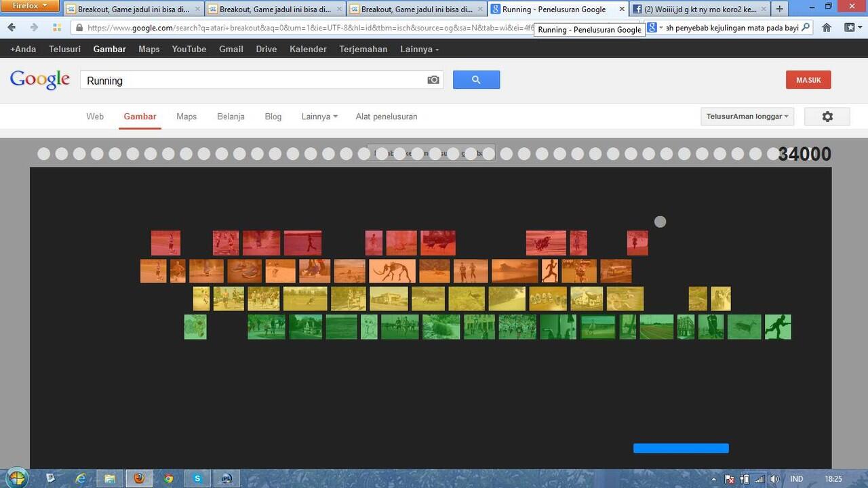Click the Firefox Home icon
868x488 pixels.
827,28
